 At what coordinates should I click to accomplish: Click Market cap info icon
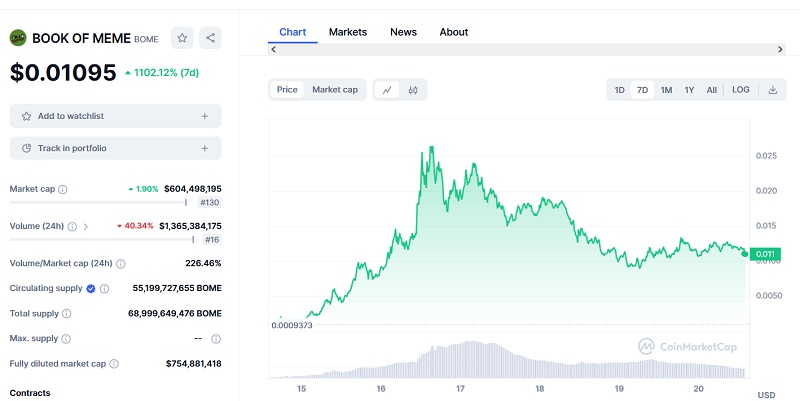click(63, 189)
